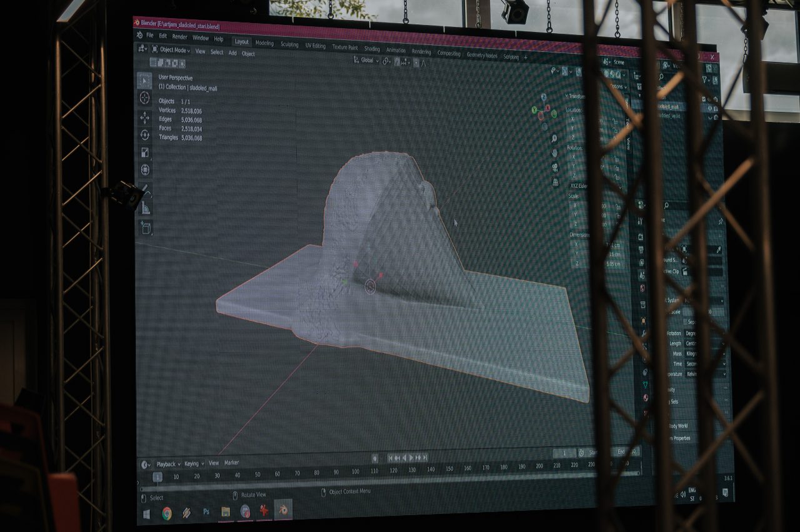Click frame 100 on the timeline

click(355, 472)
